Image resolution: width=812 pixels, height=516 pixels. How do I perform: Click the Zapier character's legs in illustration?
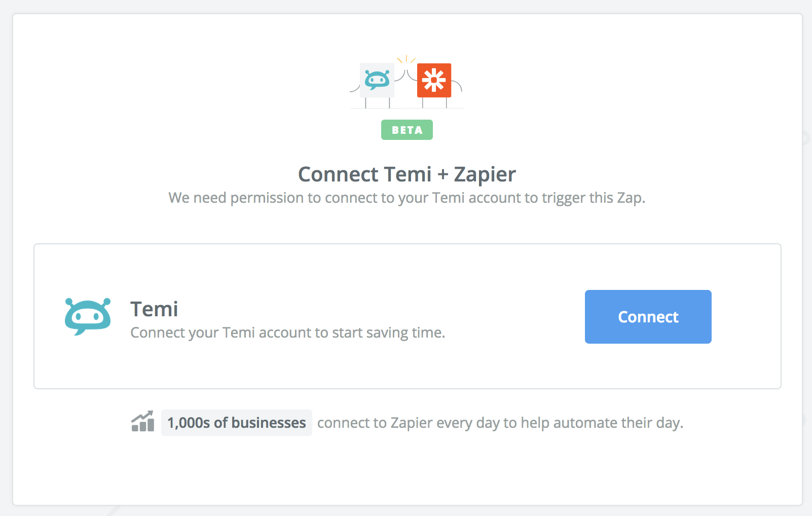434,103
